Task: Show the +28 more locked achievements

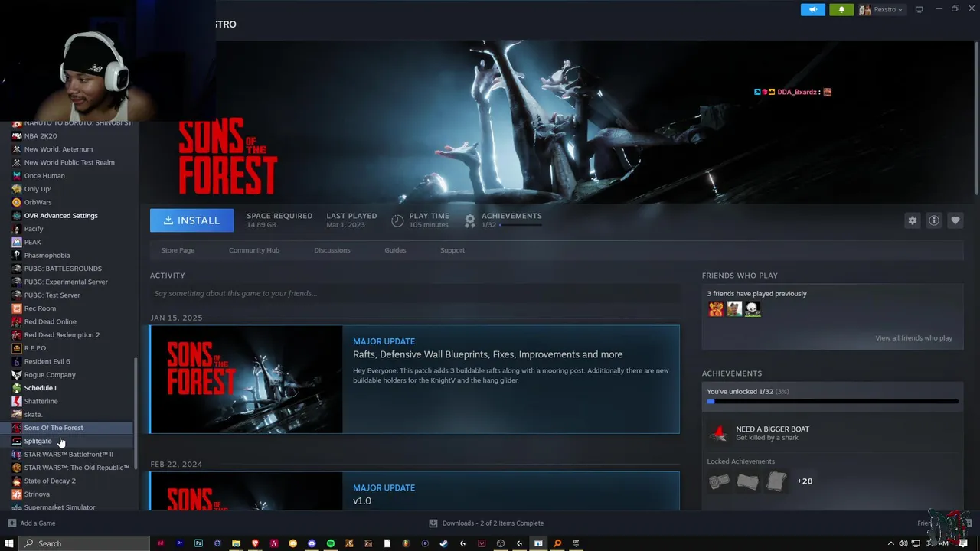Action: coord(805,481)
